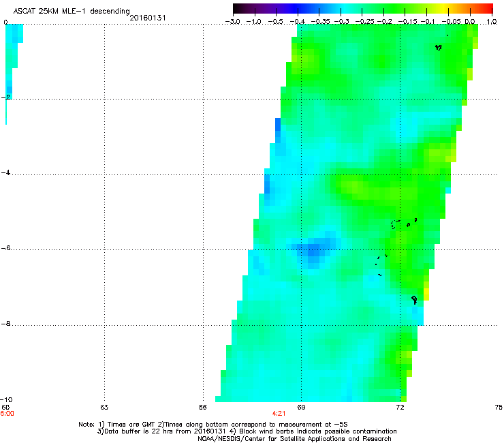504x443 pixels.
Task: Click the dark blue patch near 69E, 6S
Action: click(x=314, y=250)
